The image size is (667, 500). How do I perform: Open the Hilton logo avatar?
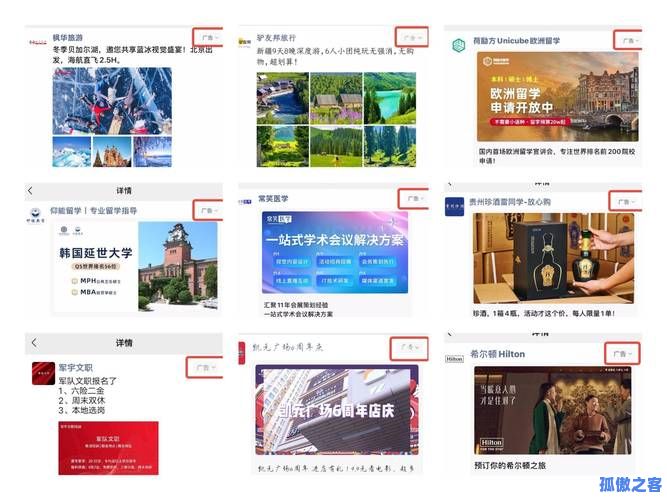454,359
